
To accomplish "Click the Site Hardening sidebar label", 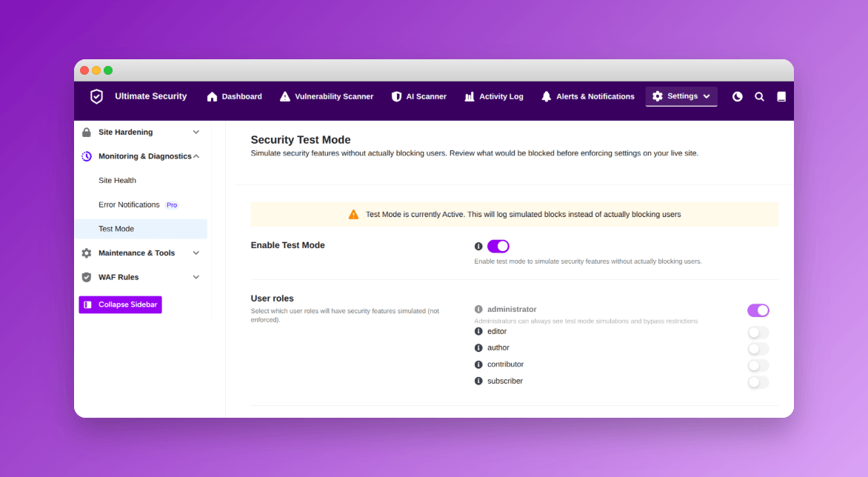I will [126, 133].
